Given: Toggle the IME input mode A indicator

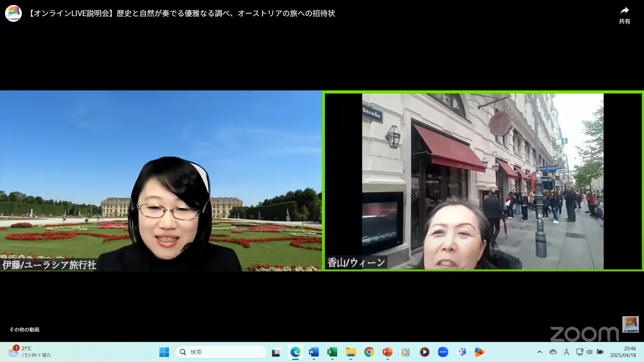Looking at the screenshot, I should click(x=566, y=352).
